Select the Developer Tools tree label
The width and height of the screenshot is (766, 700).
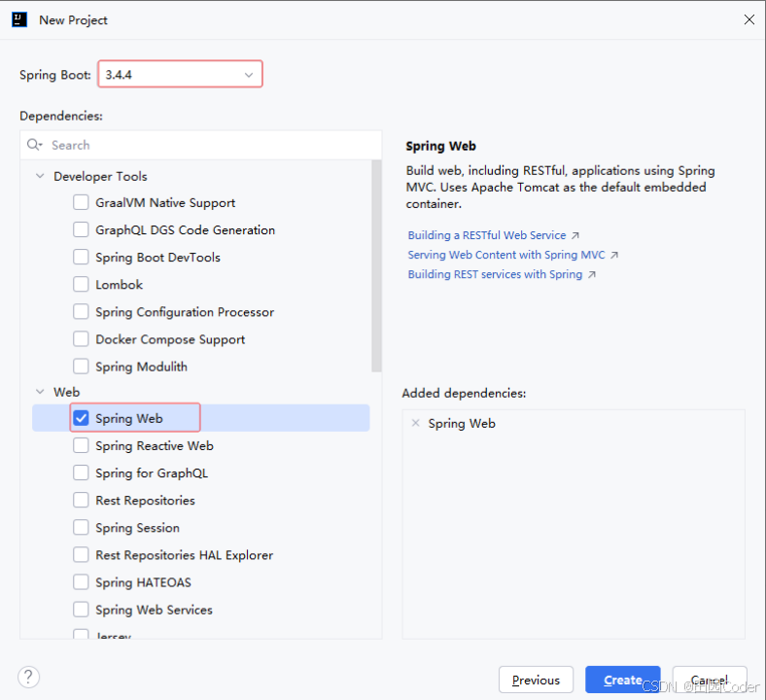[x=100, y=176]
